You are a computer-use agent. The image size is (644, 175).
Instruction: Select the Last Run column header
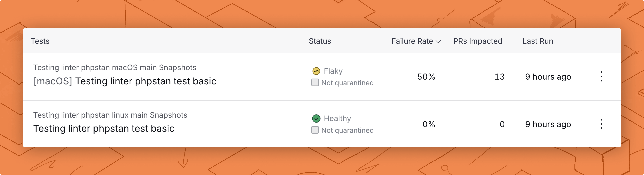[538, 41]
